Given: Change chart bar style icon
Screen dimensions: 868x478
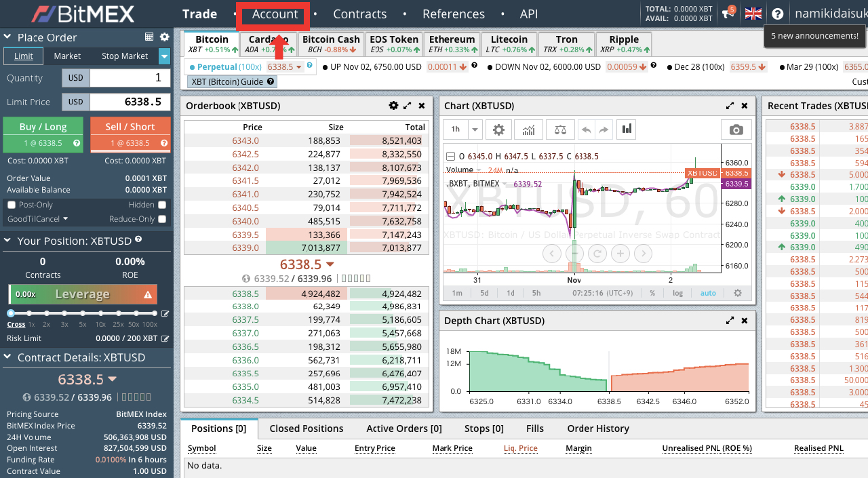Looking at the screenshot, I should [627, 129].
